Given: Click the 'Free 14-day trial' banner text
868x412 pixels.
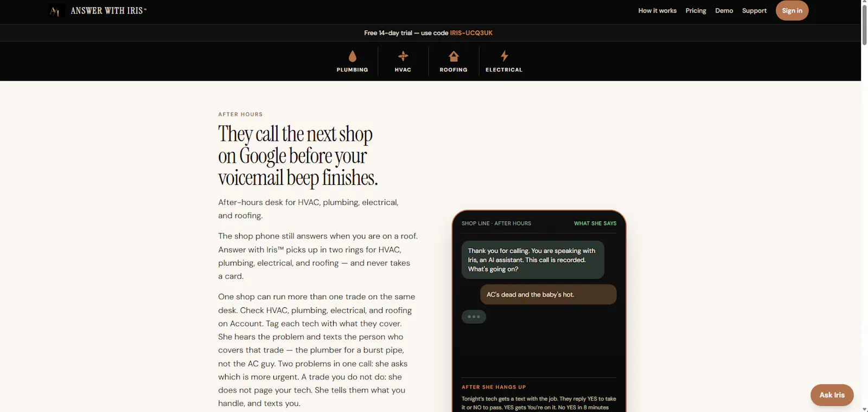Looking at the screenshot, I should [406, 33].
